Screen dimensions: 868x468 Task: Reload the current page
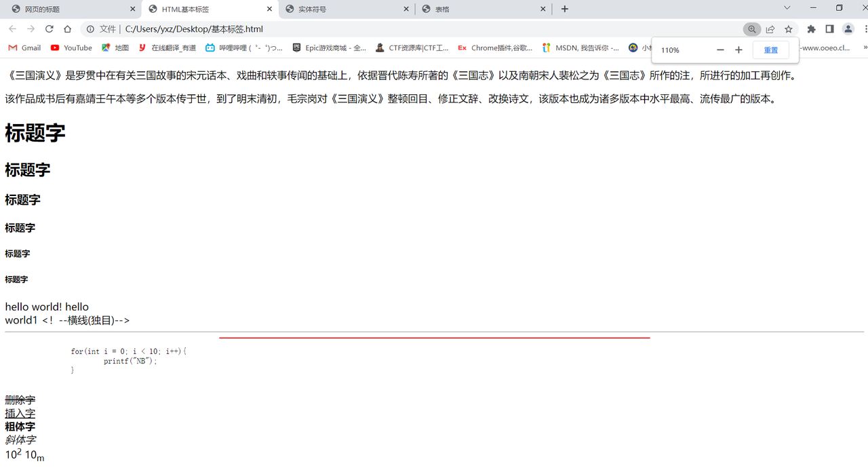click(x=49, y=29)
